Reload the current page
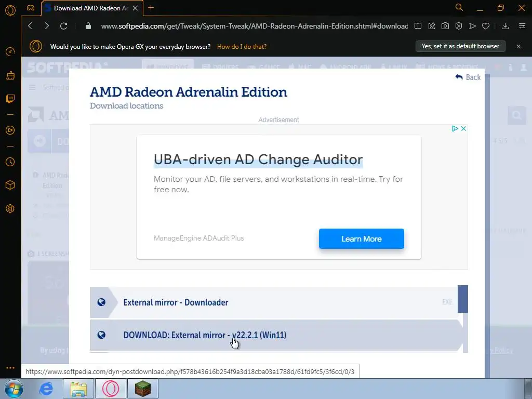 point(63,26)
